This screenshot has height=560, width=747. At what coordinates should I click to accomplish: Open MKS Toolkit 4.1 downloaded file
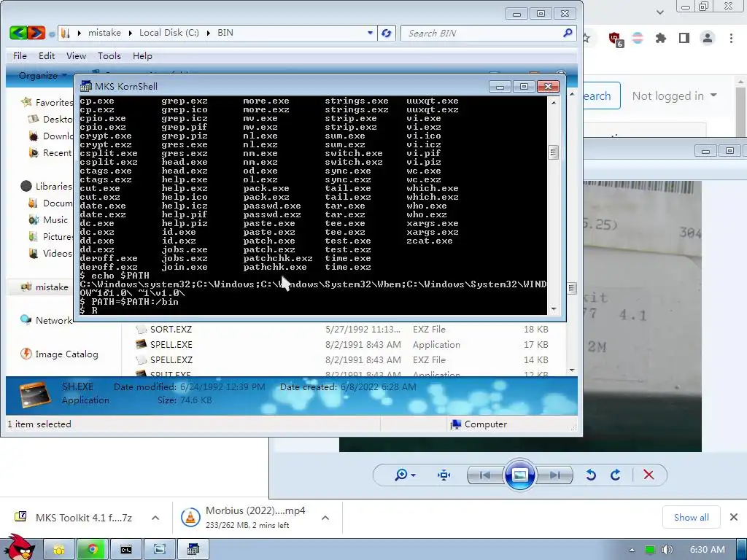tap(74, 518)
